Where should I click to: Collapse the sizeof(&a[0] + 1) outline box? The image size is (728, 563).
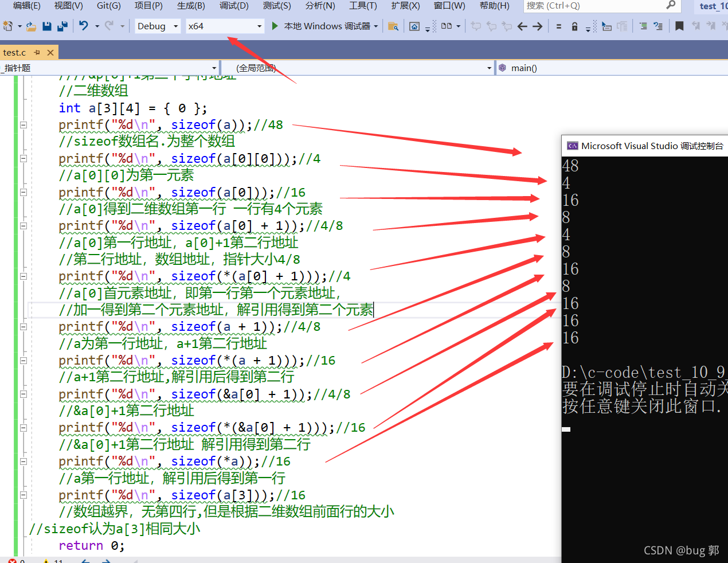[24, 394]
